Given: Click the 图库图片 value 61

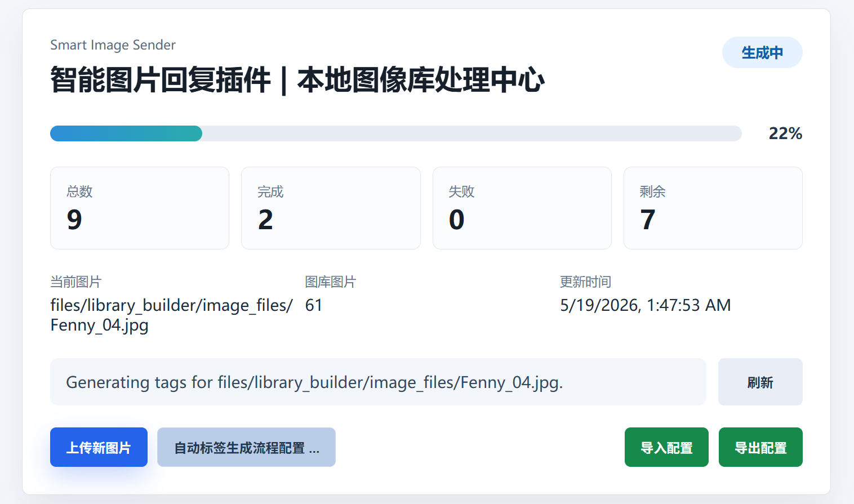Looking at the screenshot, I should 314,305.
